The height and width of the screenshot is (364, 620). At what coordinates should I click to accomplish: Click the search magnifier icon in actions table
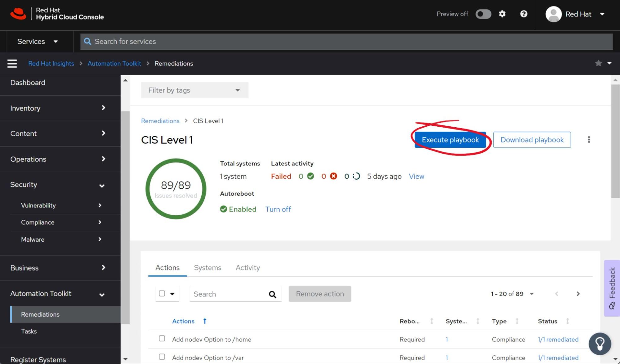[x=272, y=294]
